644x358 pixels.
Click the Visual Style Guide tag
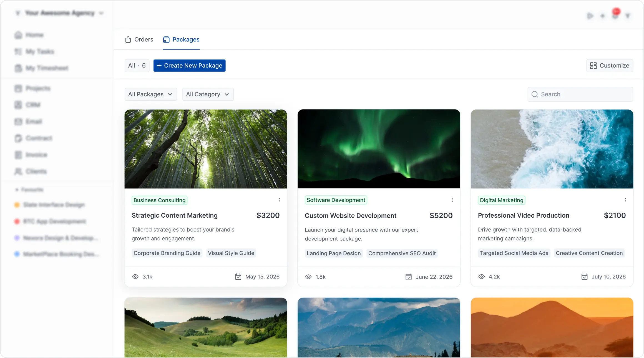pyautogui.click(x=231, y=253)
